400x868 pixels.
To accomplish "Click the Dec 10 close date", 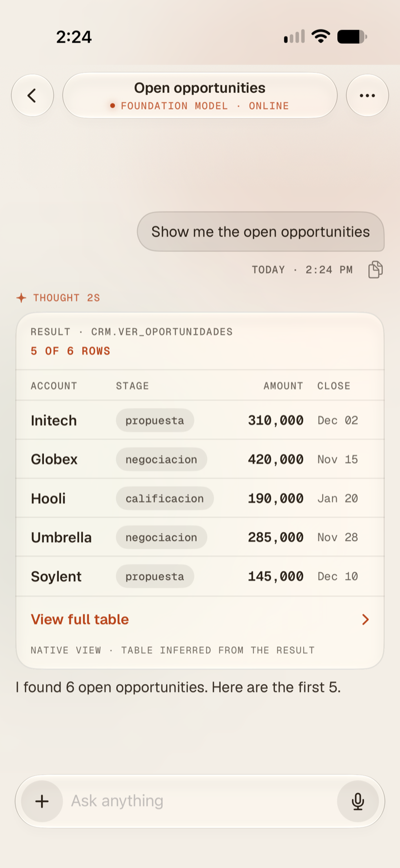I will point(338,576).
